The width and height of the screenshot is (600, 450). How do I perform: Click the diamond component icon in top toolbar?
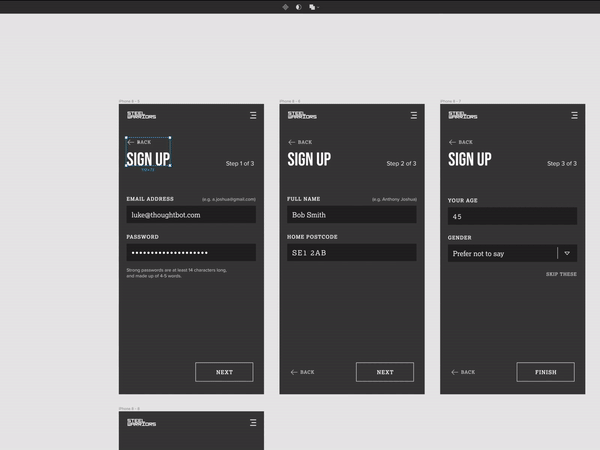pos(286,6)
